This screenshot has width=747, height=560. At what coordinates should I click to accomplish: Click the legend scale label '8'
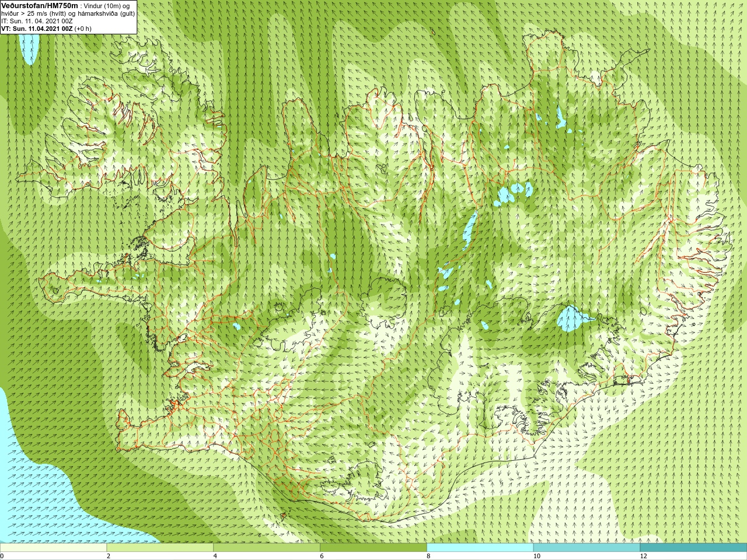[x=428, y=556]
